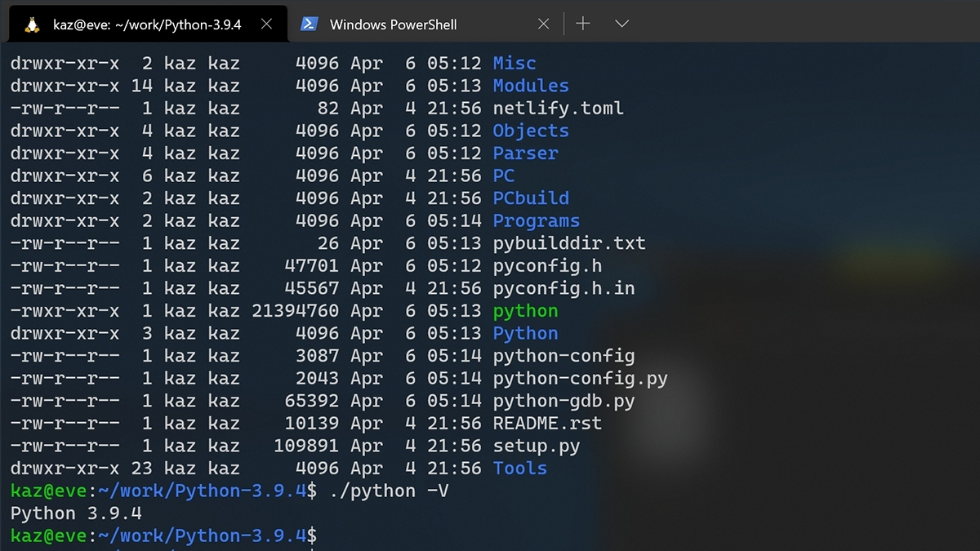This screenshot has width=980, height=551.
Task: Close the Windows PowerShell tab
Action: [544, 24]
